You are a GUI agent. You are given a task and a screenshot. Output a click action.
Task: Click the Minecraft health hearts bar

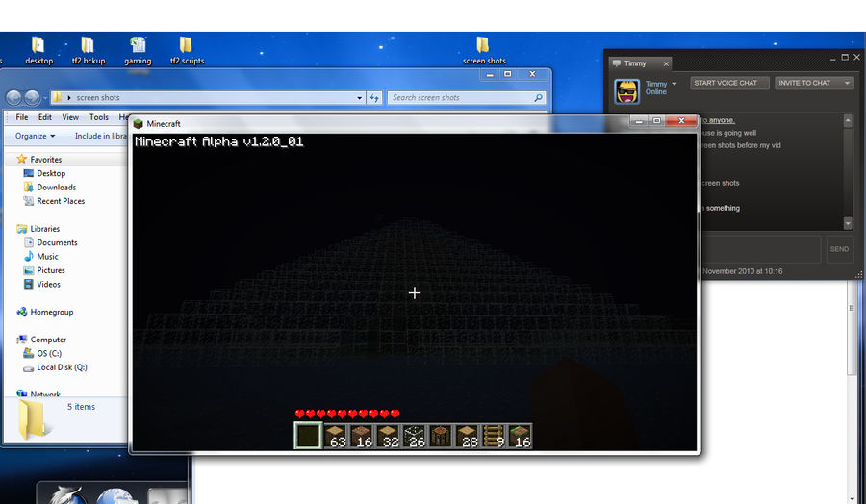[347, 414]
